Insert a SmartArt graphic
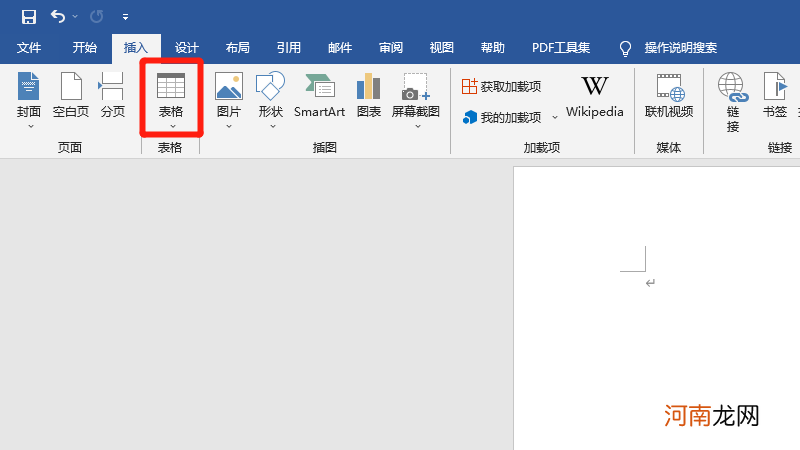 pos(319,95)
